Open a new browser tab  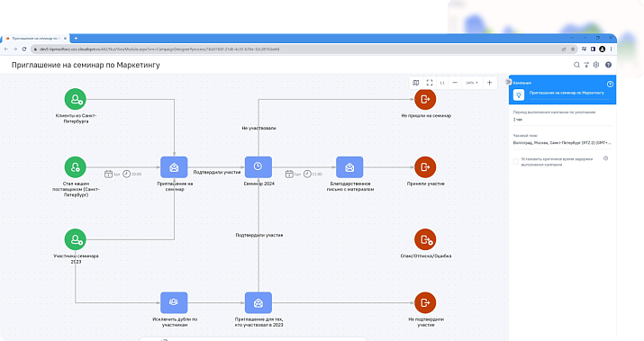click(x=76, y=38)
